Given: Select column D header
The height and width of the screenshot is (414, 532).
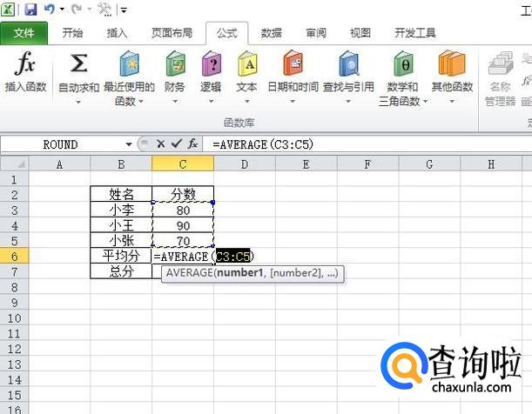Looking at the screenshot, I should click(x=245, y=164).
